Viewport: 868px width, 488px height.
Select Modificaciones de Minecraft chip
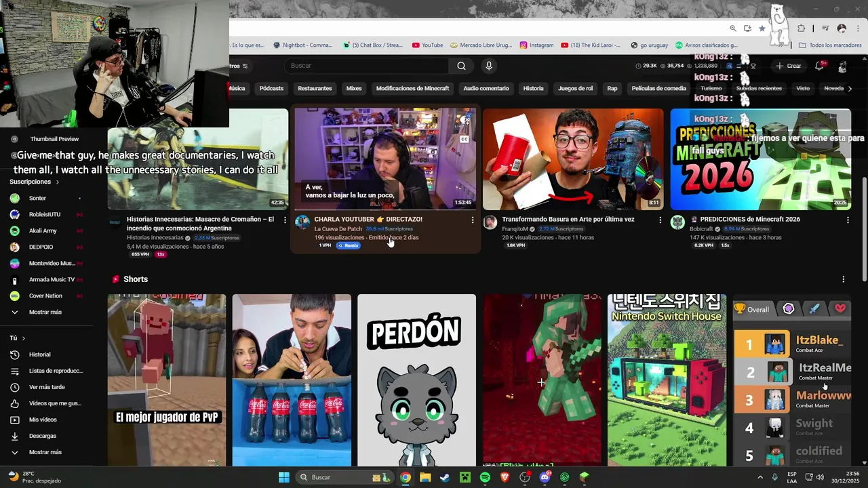click(412, 88)
